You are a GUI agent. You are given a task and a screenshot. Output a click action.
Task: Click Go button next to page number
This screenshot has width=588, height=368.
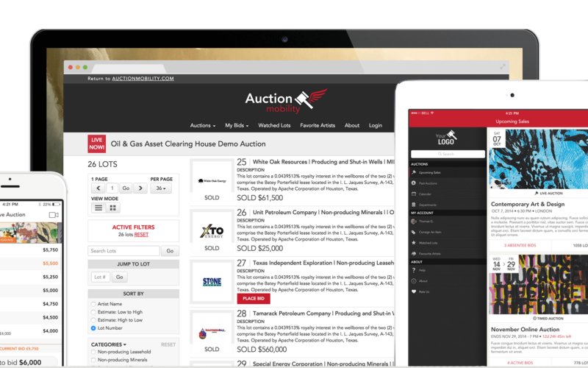(x=126, y=188)
